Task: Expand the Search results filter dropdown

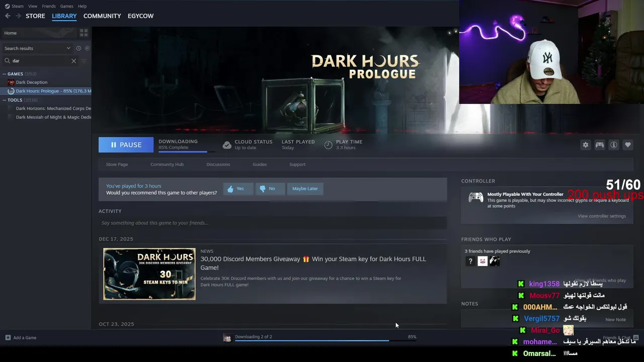Action: pyautogui.click(x=38, y=48)
